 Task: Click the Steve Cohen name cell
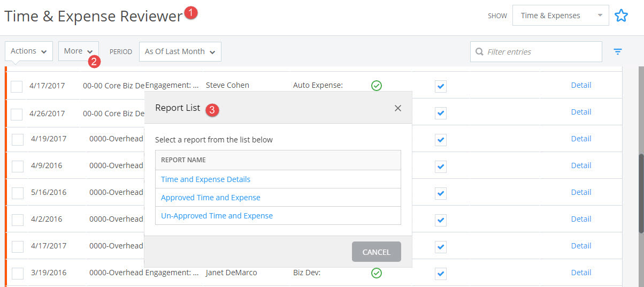tap(227, 85)
